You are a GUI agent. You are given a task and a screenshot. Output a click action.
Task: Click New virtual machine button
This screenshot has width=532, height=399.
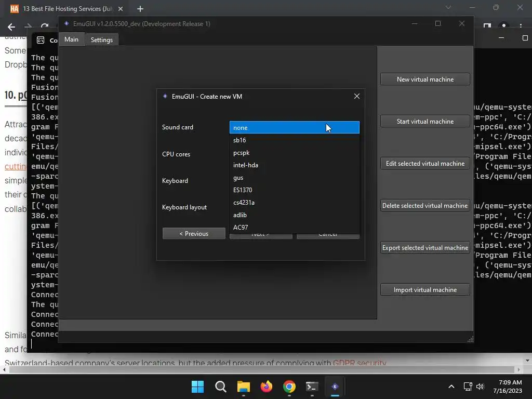point(425,79)
